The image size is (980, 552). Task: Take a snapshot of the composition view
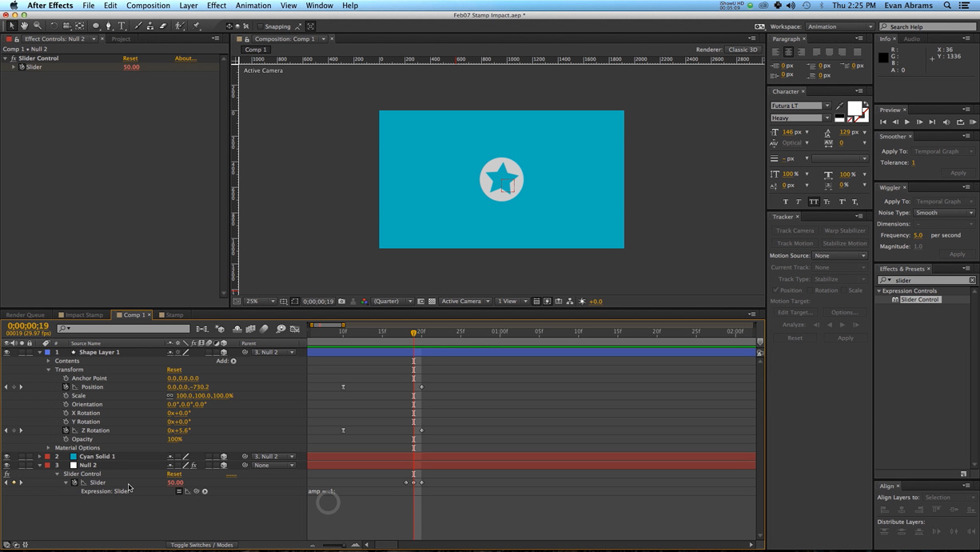point(340,301)
